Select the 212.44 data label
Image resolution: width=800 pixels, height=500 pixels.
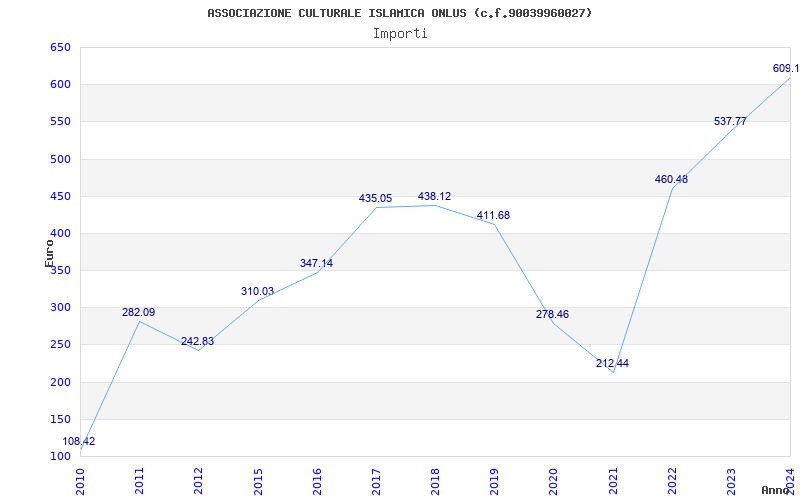[612, 364]
